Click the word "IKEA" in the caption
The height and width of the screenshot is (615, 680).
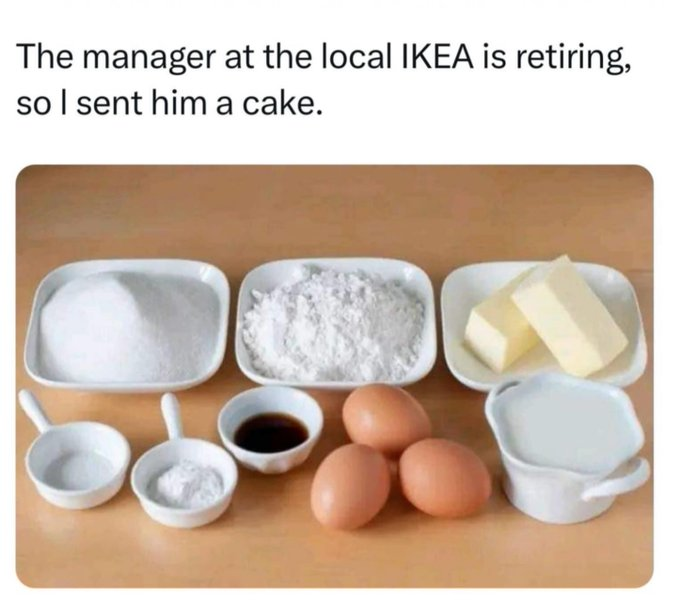click(x=438, y=57)
